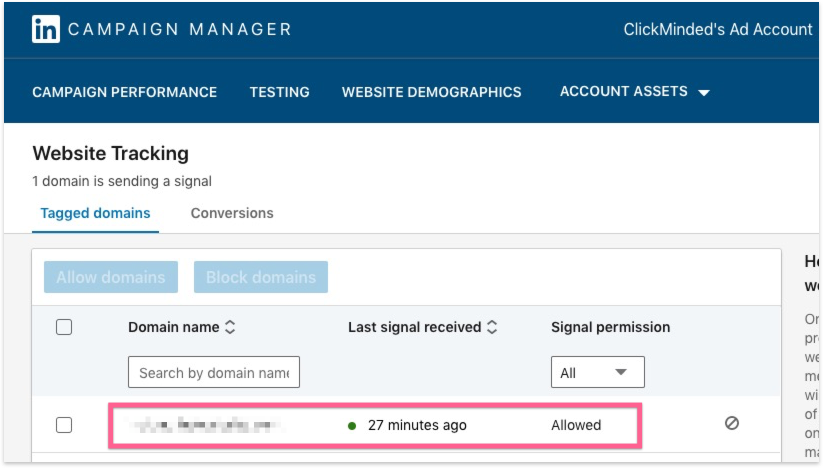823x468 pixels.
Task: Select the Tagged domains tab
Action: click(95, 213)
